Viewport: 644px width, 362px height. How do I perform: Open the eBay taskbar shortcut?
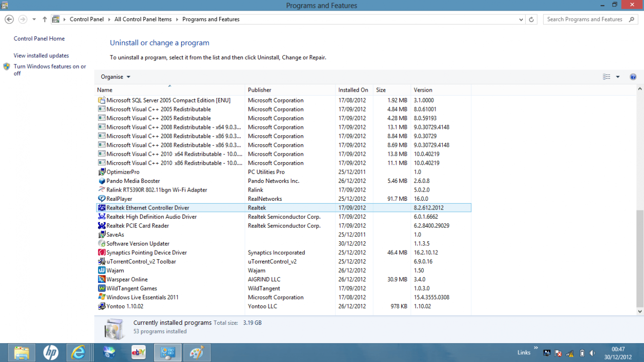coord(139,353)
